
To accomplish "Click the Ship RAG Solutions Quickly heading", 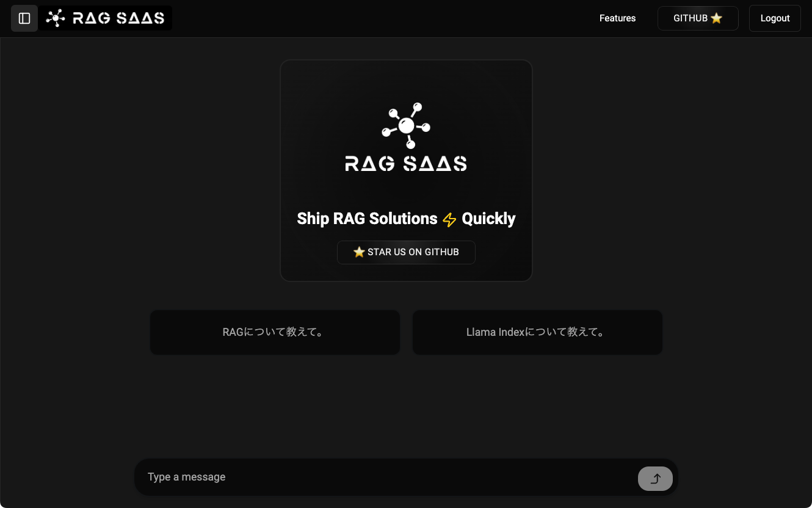I will coord(406,219).
